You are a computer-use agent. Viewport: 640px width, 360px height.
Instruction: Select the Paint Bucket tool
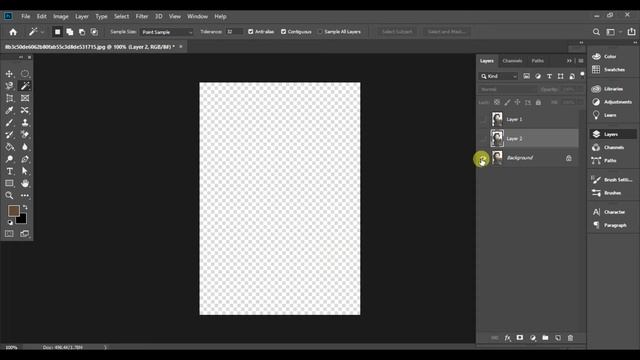tap(9, 147)
